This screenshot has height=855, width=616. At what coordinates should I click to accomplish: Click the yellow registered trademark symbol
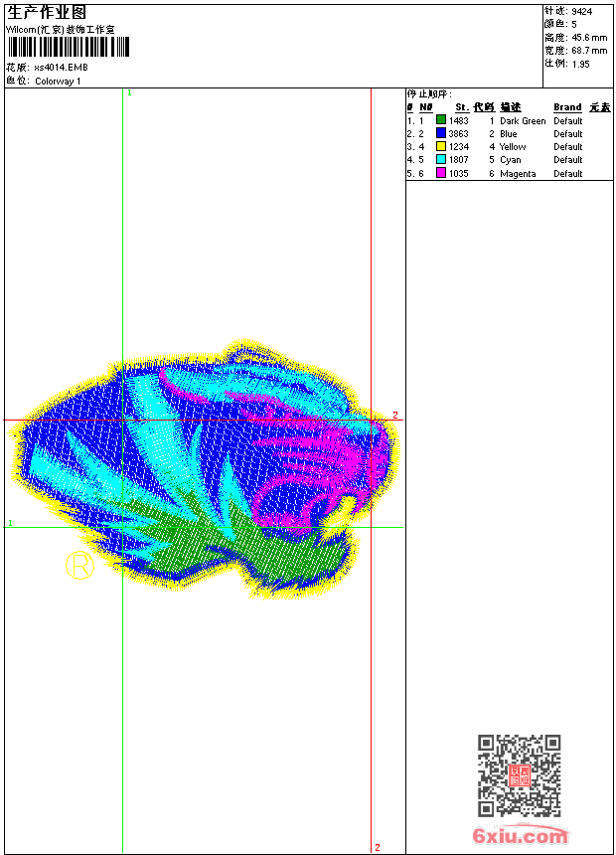[79, 566]
